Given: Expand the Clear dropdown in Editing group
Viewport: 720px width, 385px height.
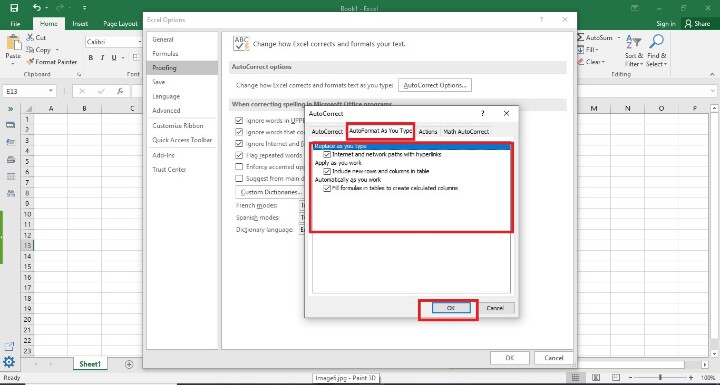Looking at the screenshot, I should [603, 62].
